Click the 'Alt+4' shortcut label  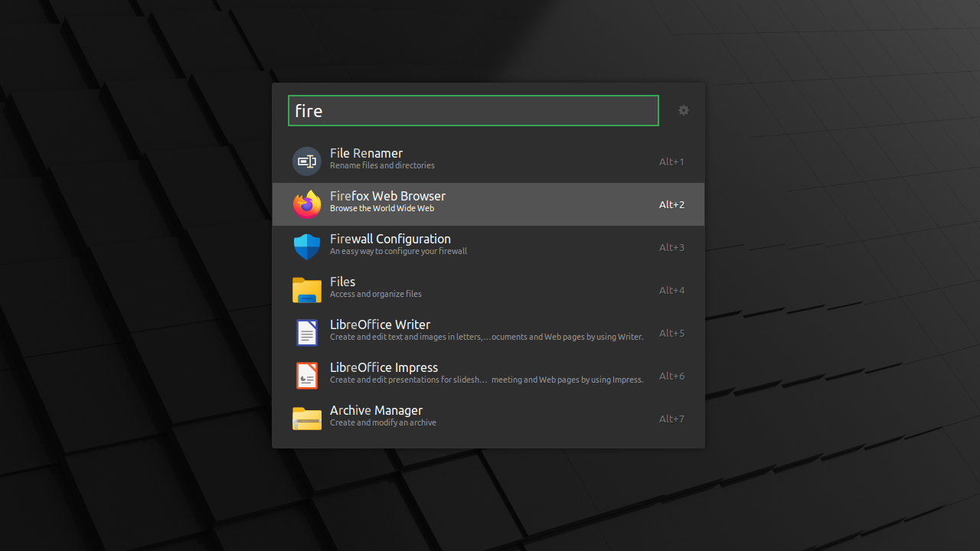click(671, 290)
